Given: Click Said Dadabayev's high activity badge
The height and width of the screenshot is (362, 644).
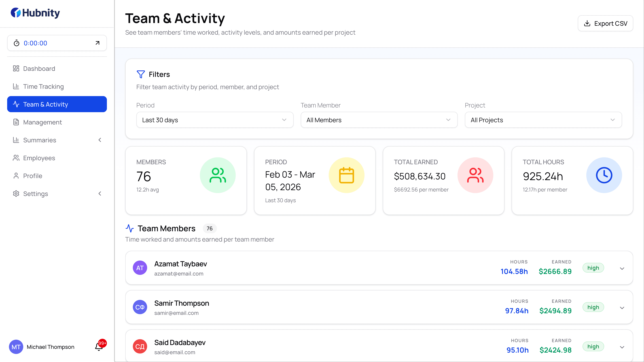Looking at the screenshot, I should [x=593, y=347].
